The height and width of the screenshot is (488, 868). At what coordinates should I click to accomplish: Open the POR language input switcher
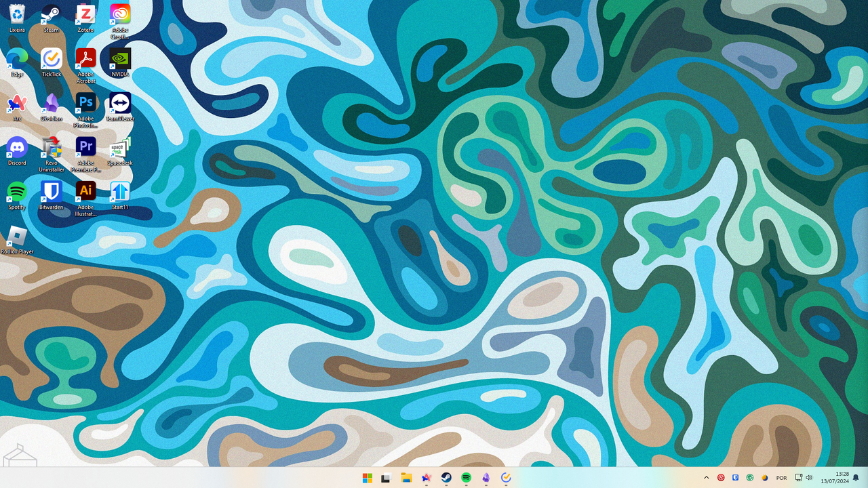781,478
